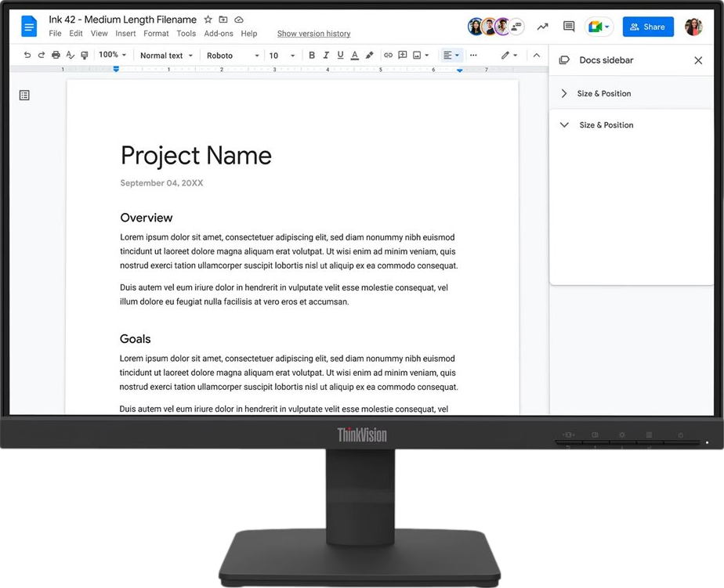Open the File menu

point(55,33)
